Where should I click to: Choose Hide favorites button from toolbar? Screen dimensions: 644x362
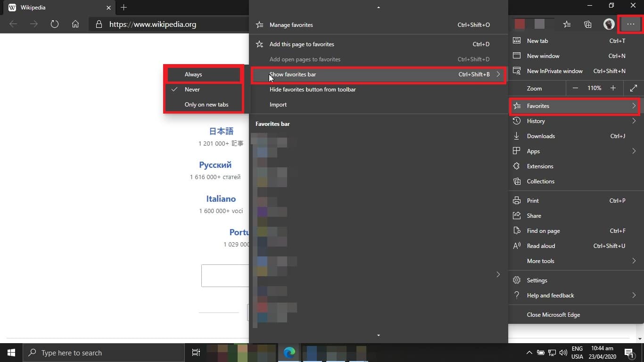(x=378, y=90)
